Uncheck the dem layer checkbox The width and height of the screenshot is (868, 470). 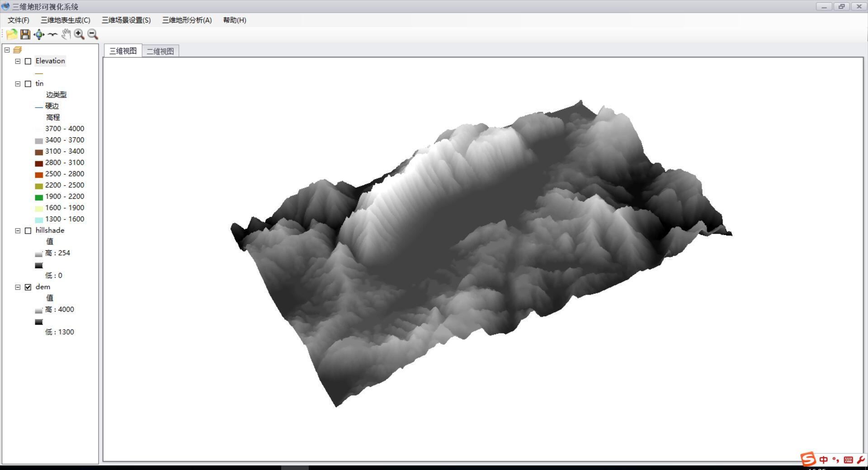pyautogui.click(x=28, y=287)
